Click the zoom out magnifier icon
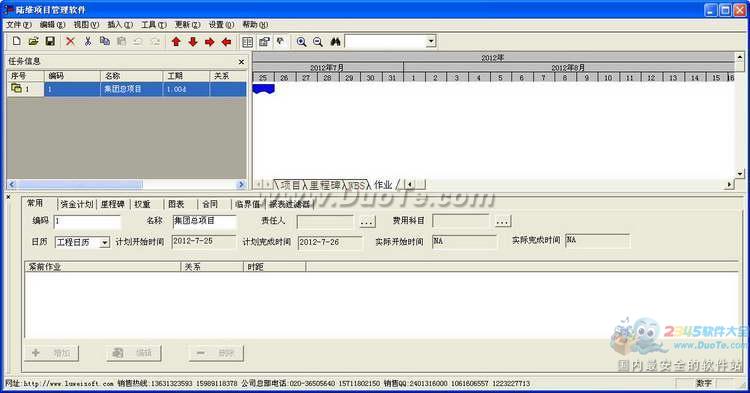This screenshot has height=393, width=750. click(318, 42)
